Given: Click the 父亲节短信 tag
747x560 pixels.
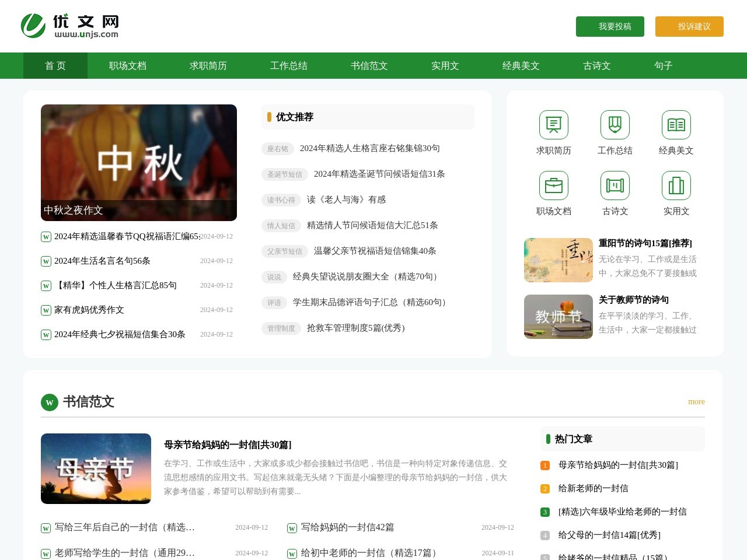Looking at the screenshot, I should (x=285, y=251).
